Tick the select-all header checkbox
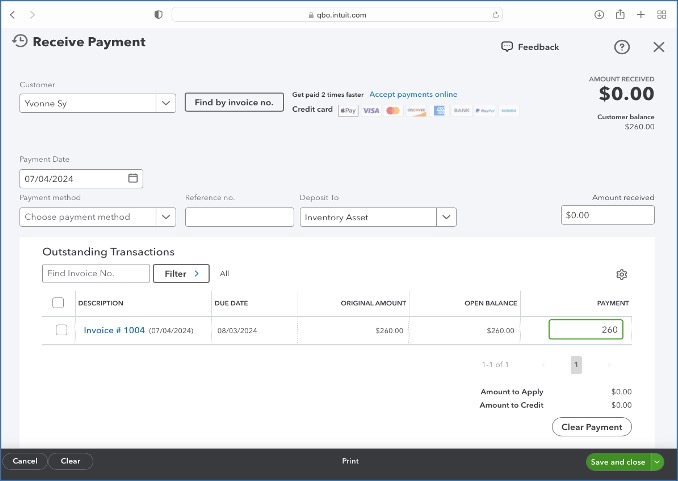The image size is (678, 481). 58,302
